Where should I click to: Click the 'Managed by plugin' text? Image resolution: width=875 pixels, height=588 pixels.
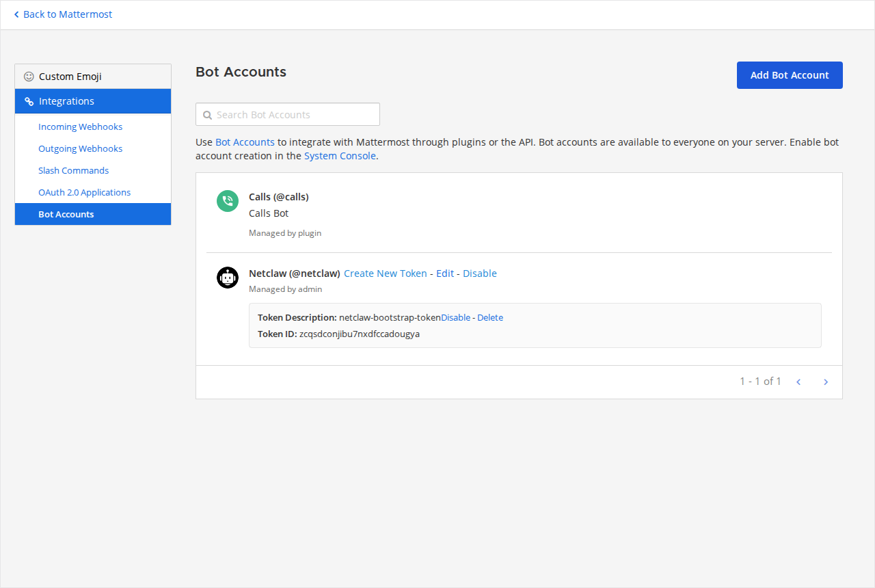click(x=285, y=233)
